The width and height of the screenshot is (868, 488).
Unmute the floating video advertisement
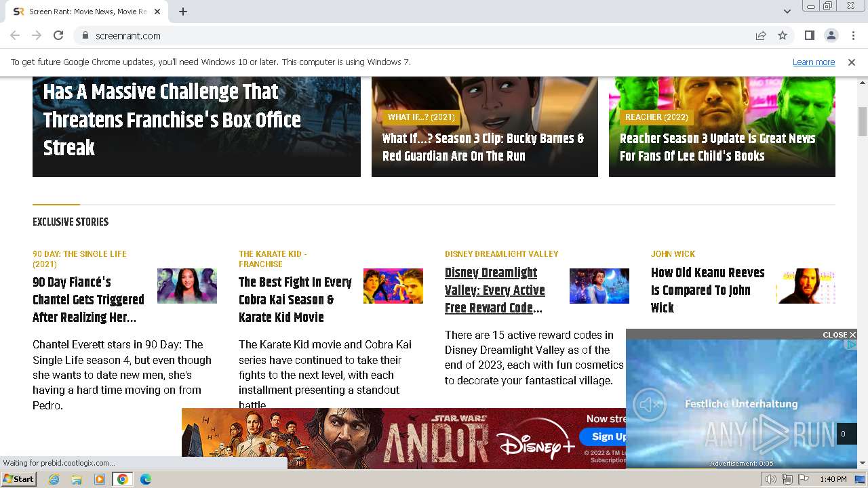(x=649, y=405)
